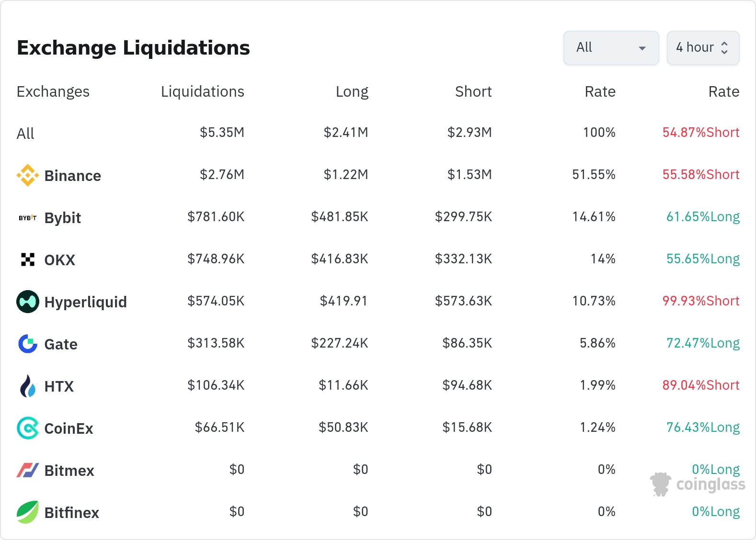Screen dimensions: 756x540
Task: Click the HTX flame logo icon
Action: pos(28,386)
